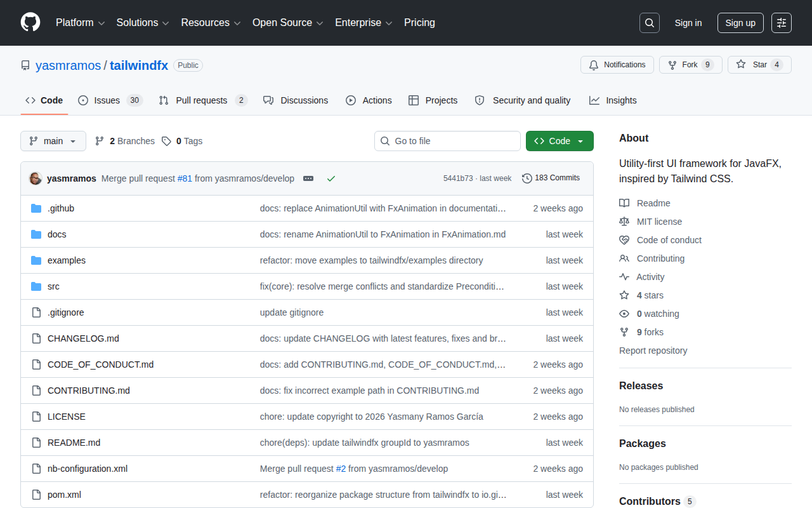This screenshot has height=508, width=812.
Task: Open pull request #2 link
Action: pyautogui.click(x=341, y=469)
